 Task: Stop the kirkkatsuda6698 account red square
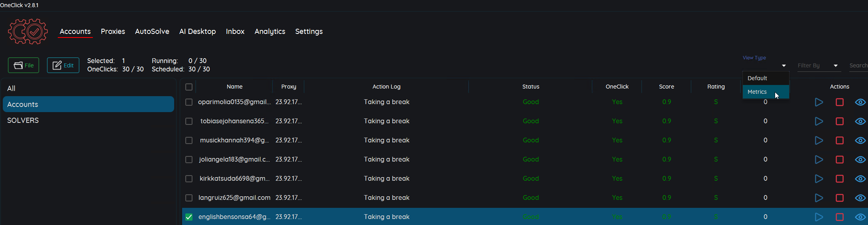tap(840, 179)
